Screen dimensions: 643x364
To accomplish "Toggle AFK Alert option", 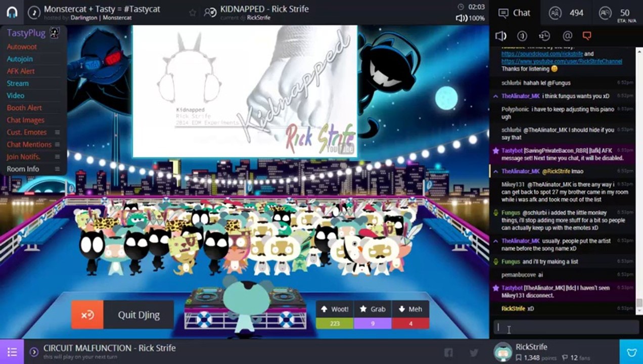I will (21, 71).
